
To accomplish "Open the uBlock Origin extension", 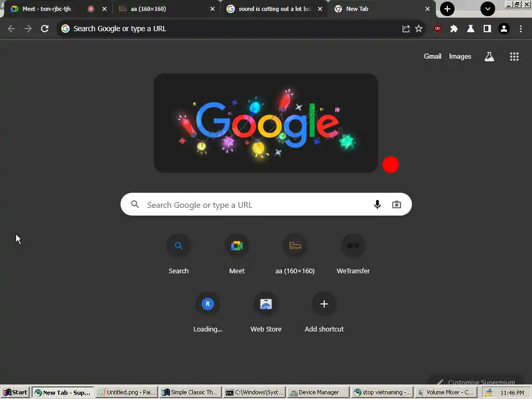I will [x=437, y=29].
